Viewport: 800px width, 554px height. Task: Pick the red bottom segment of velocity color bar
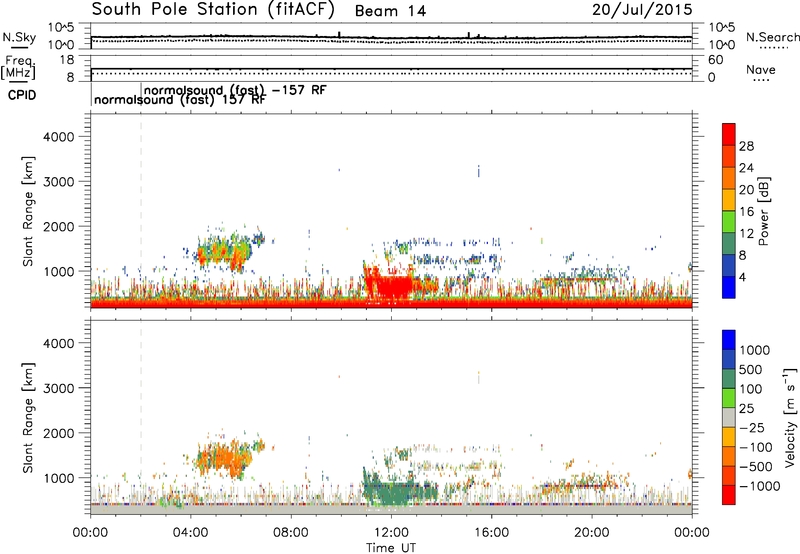tap(729, 495)
